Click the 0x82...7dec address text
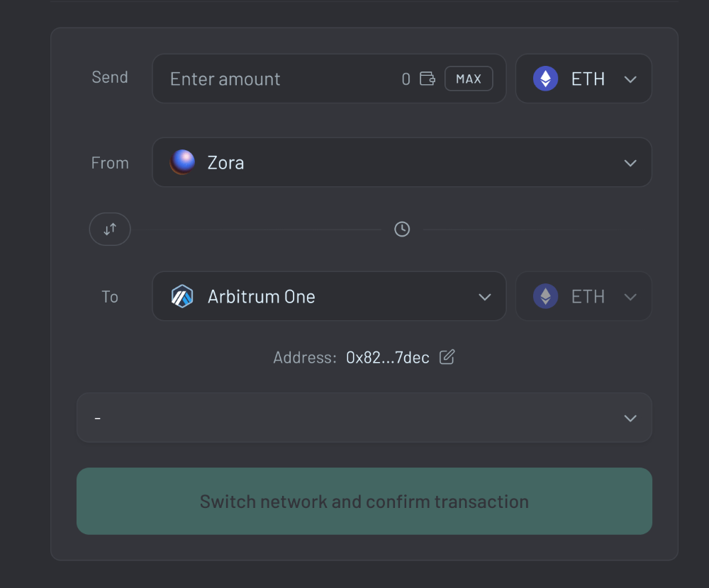Image resolution: width=709 pixels, height=588 pixels. click(x=389, y=358)
